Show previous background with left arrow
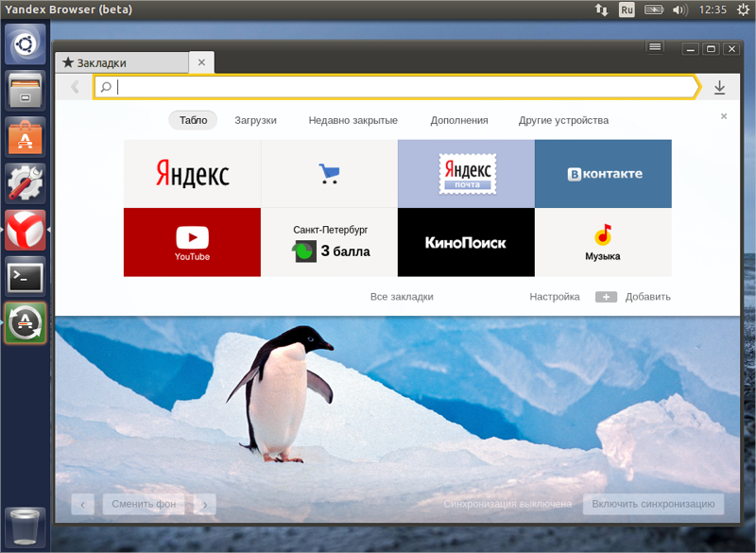Image resolution: width=756 pixels, height=553 pixels. [x=83, y=504]
